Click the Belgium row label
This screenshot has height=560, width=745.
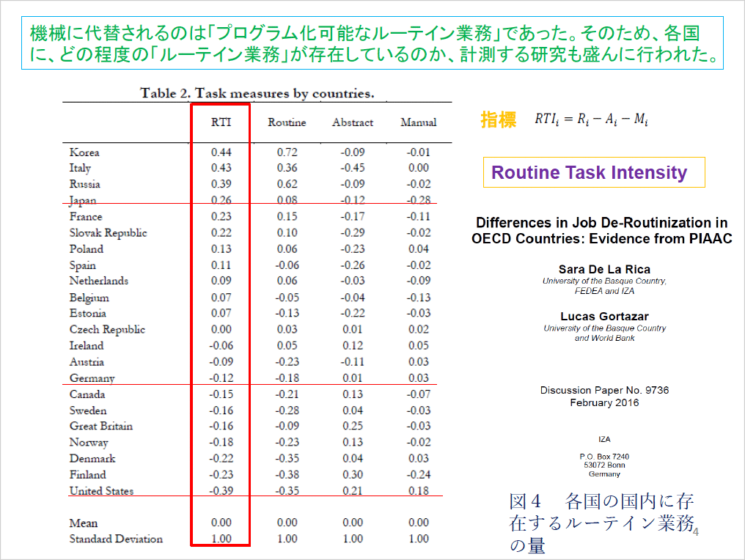point(89,298)
